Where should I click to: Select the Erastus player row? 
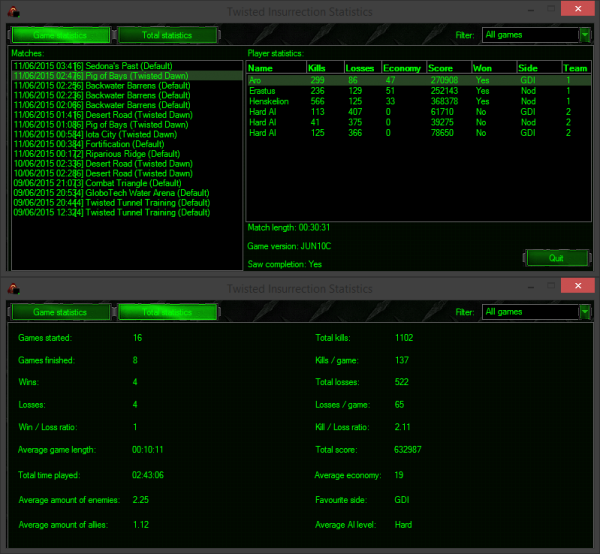[419, 91]
